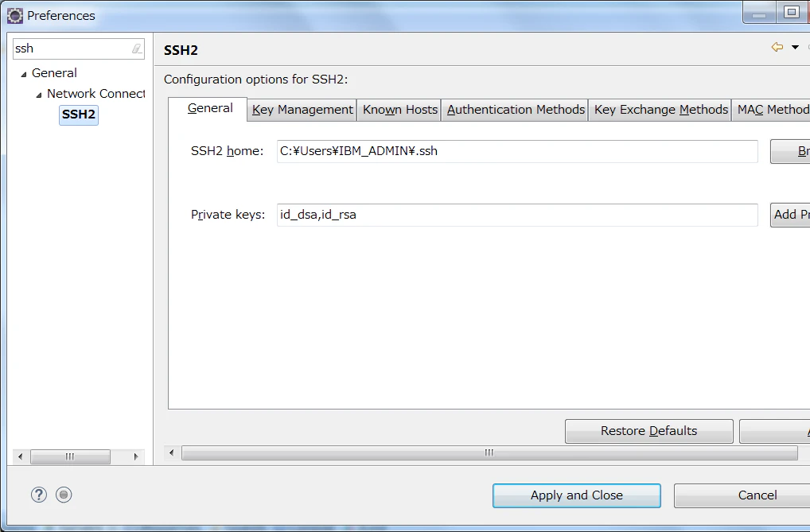Click the General tree item label
Viewport: 810px width, 532px height.
pos(54,73)
